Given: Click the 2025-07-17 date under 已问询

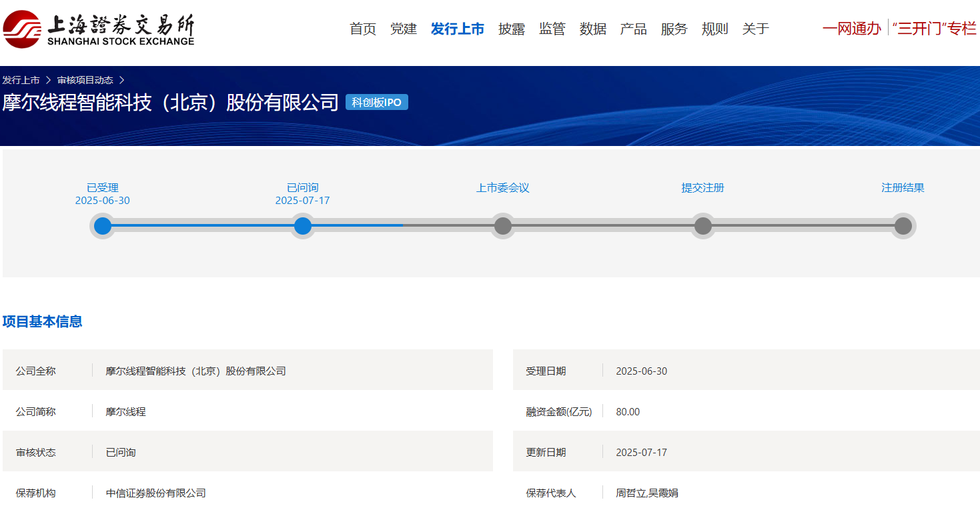Looking at the screenshot, I should pyautogui.click(x=303, y=201).
